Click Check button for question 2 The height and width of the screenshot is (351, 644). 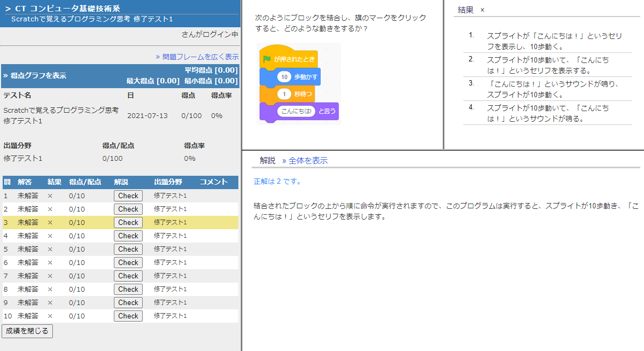(x=128, y=209)
